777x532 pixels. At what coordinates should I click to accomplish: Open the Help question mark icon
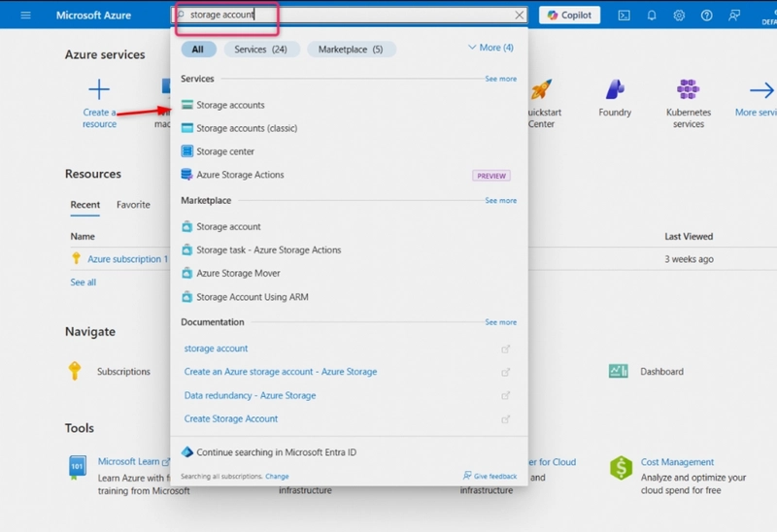tap(706, 16)
